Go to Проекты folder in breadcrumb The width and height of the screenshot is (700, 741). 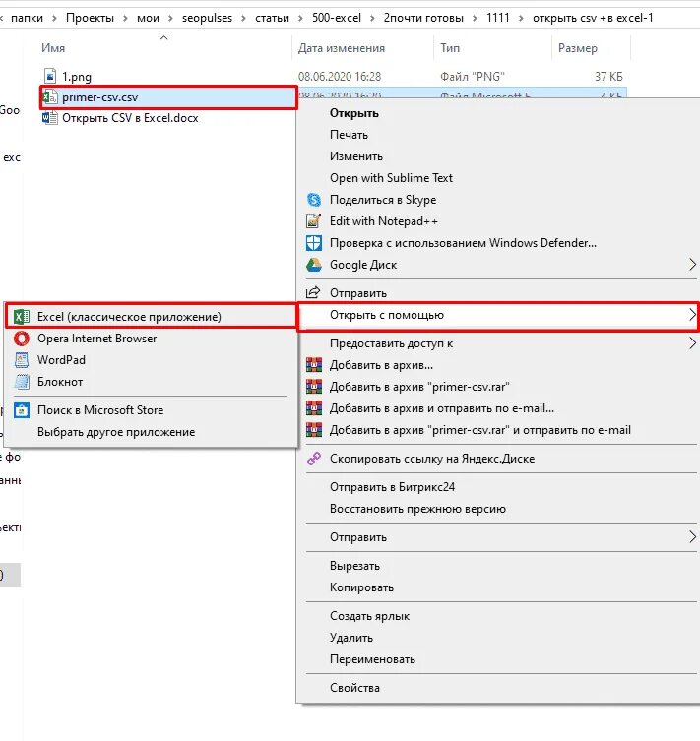tap(90, 18)
